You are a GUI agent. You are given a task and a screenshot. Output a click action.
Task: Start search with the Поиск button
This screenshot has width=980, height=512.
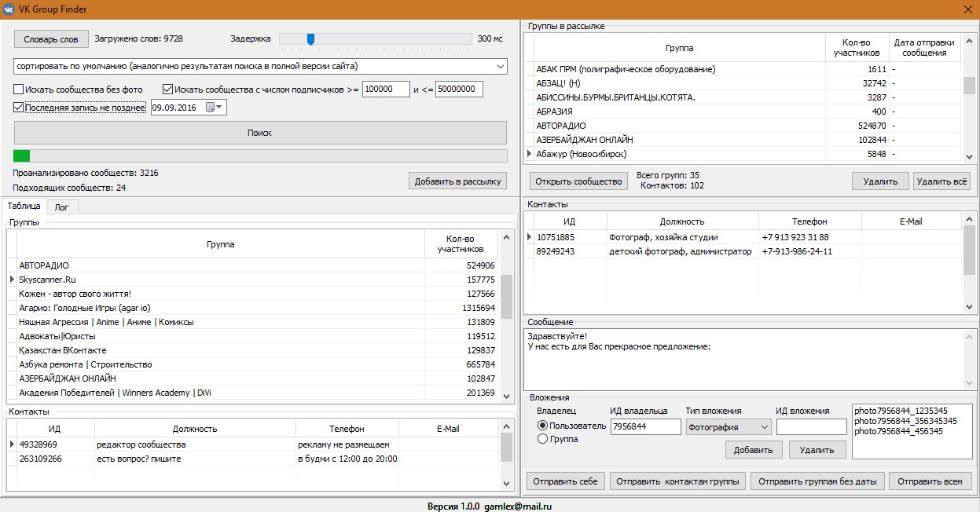[260, 133]
